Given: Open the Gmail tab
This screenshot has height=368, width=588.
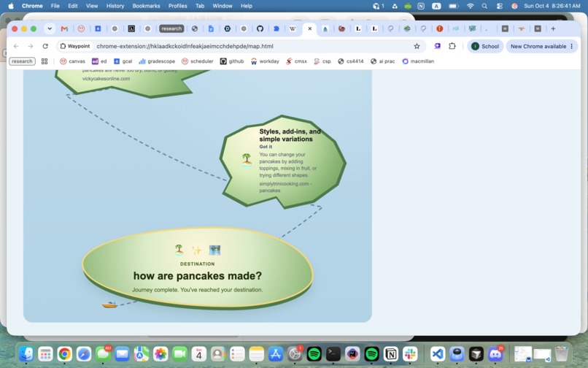Looking at the screenshot, I should click(x=64, y=28).
